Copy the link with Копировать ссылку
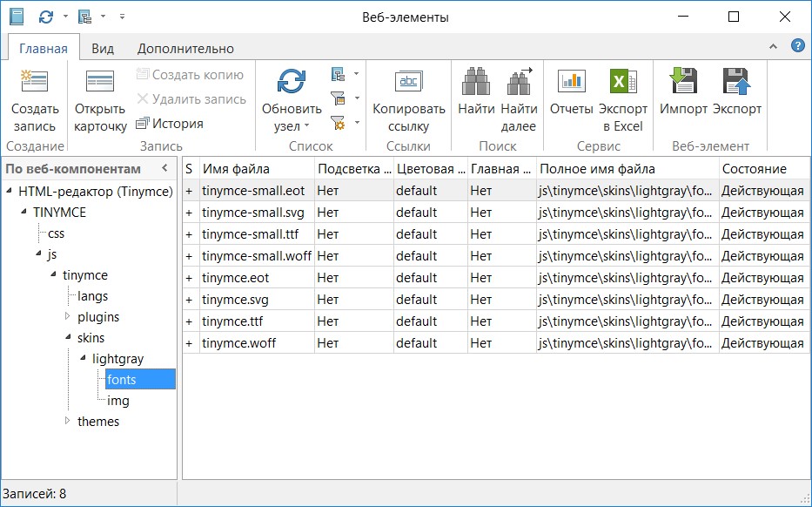This screenshot has width=812, height=507. 408,100
